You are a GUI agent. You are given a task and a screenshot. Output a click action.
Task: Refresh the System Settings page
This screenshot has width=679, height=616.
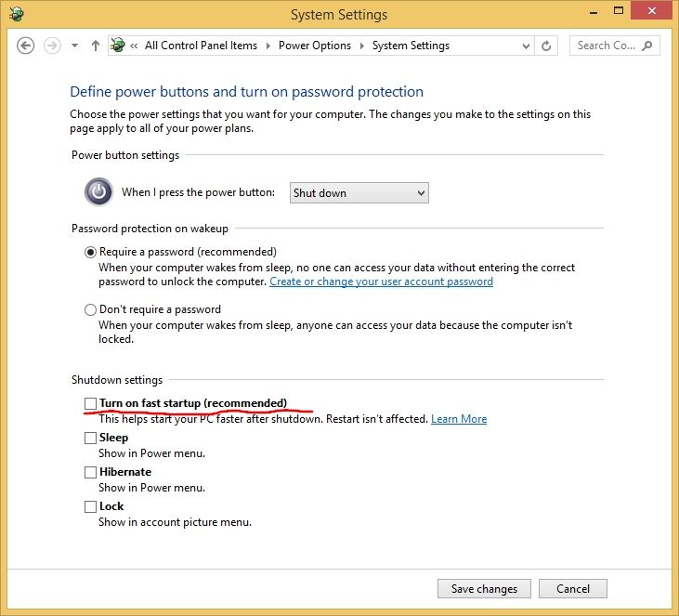546,46
